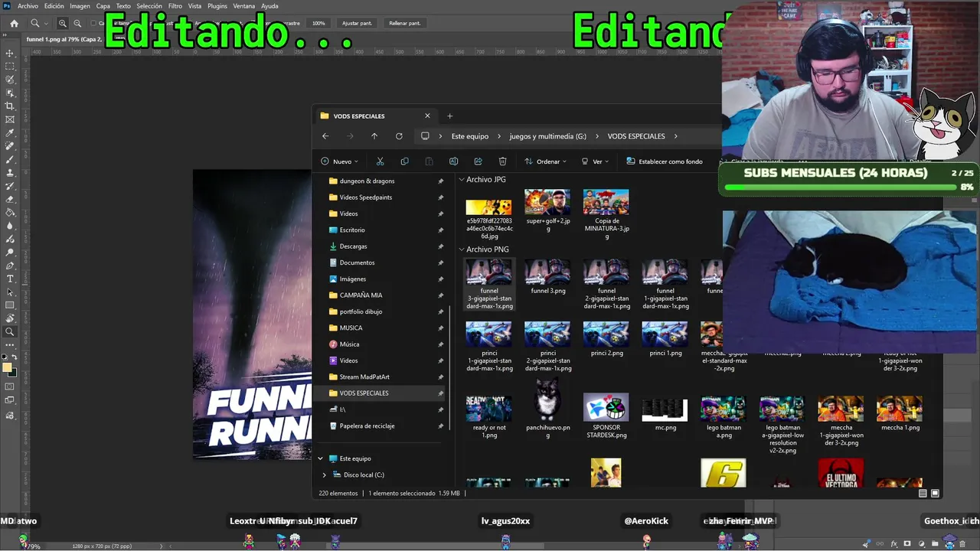Select the Path Selection tool
980x551 pixels.
click(10, 292)
